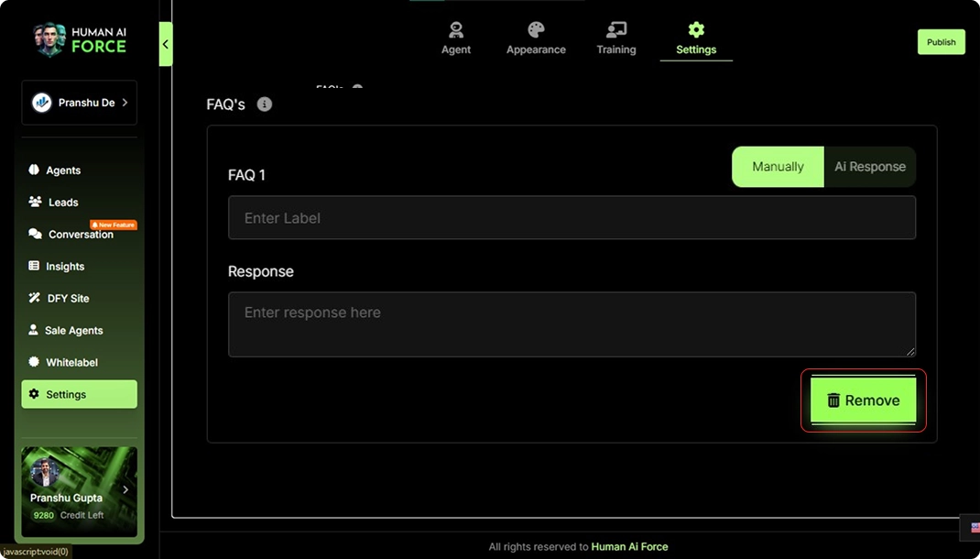Click the Appearance palette icon

536,29
